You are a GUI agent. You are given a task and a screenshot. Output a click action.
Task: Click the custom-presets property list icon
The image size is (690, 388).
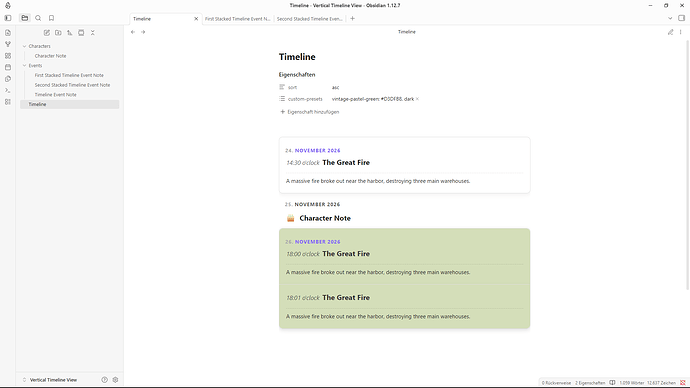click(282, 99)
